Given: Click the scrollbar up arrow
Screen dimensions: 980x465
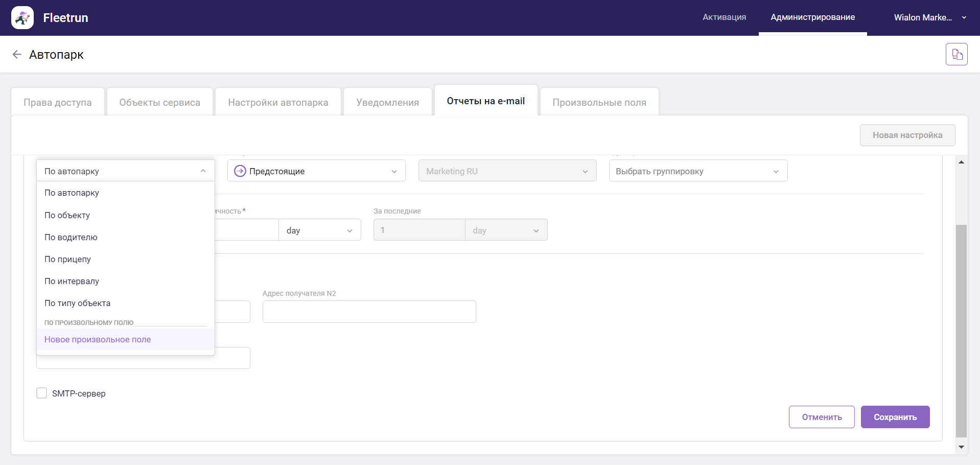Looking at the screenshot, I should pos(961,162).
